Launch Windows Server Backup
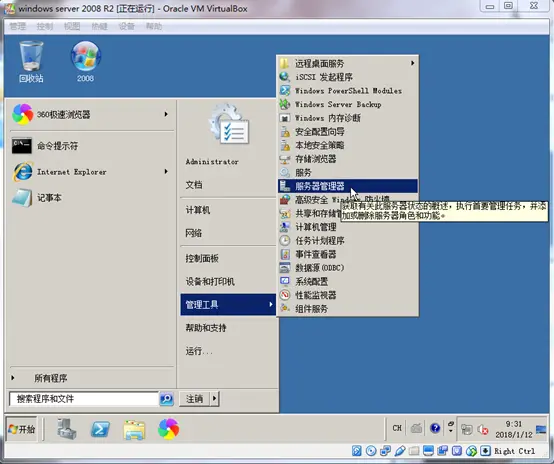This screenshot has width=554, height=464. point(348,104)
